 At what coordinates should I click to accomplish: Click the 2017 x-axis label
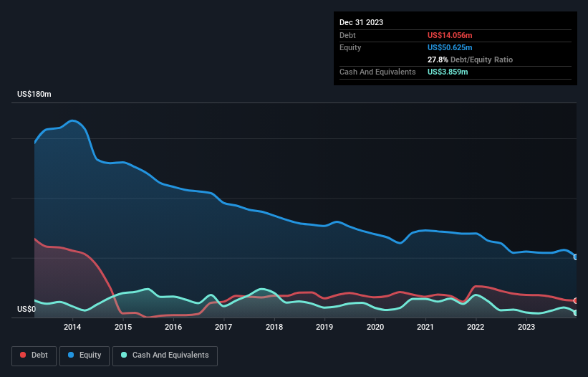click(223, 327)
